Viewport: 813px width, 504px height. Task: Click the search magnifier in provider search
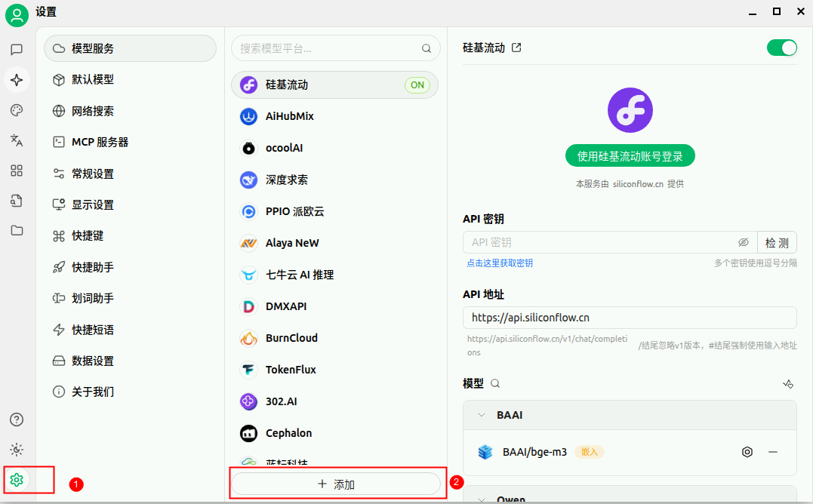click(x=427, y=49)
